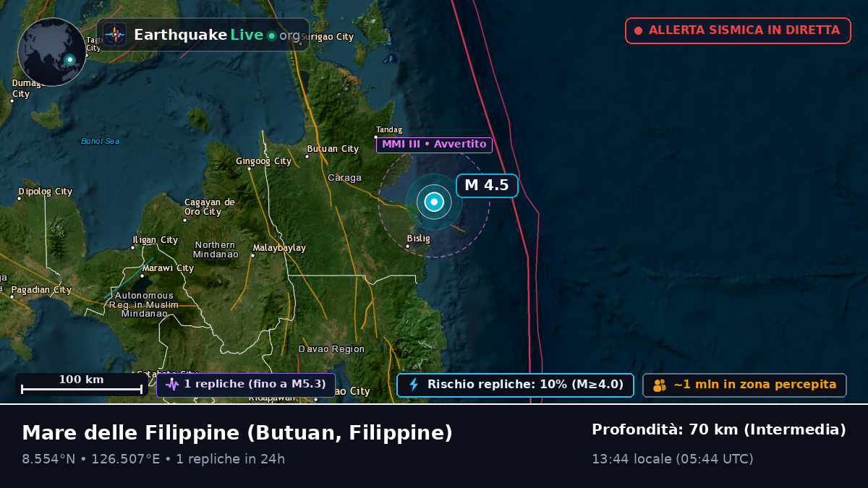Open the ALLERTA SISMICA IN DIRETTA badge
This screenshot has width=868, height=488.
738,30
